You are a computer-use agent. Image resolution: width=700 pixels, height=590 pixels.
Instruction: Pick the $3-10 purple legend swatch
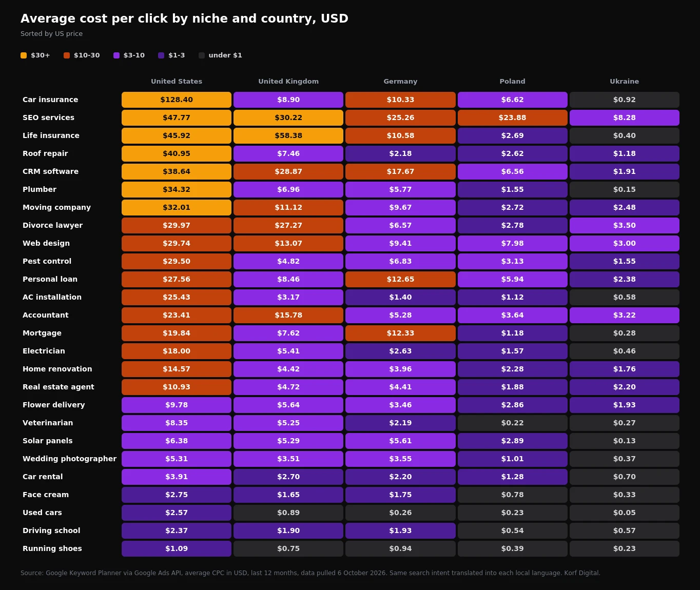tap(116, 55)
